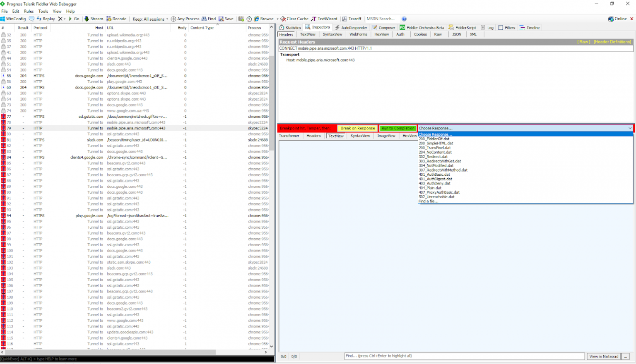Open the Rules menu
The width and height of the screenshot is (636, 364).
pos(29,11)
